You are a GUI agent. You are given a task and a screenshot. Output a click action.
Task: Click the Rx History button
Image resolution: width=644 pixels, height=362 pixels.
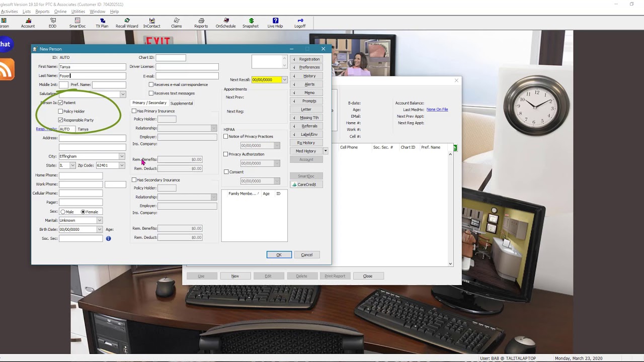point(306,143)
